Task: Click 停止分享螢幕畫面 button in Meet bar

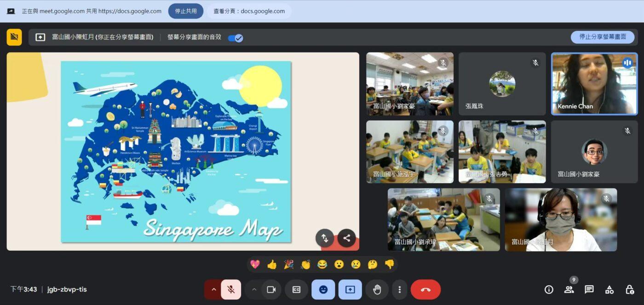Action: pyautogui.click(x=603, y=37)
